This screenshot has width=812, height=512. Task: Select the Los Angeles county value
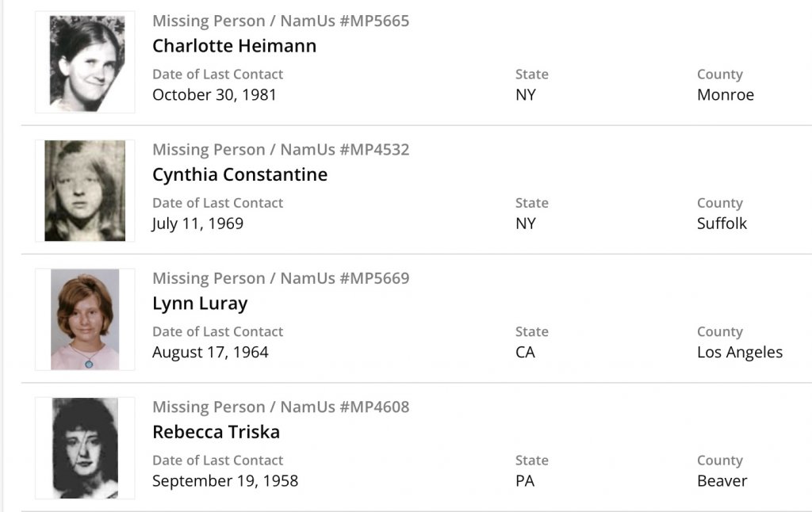(x=740, y=352)
